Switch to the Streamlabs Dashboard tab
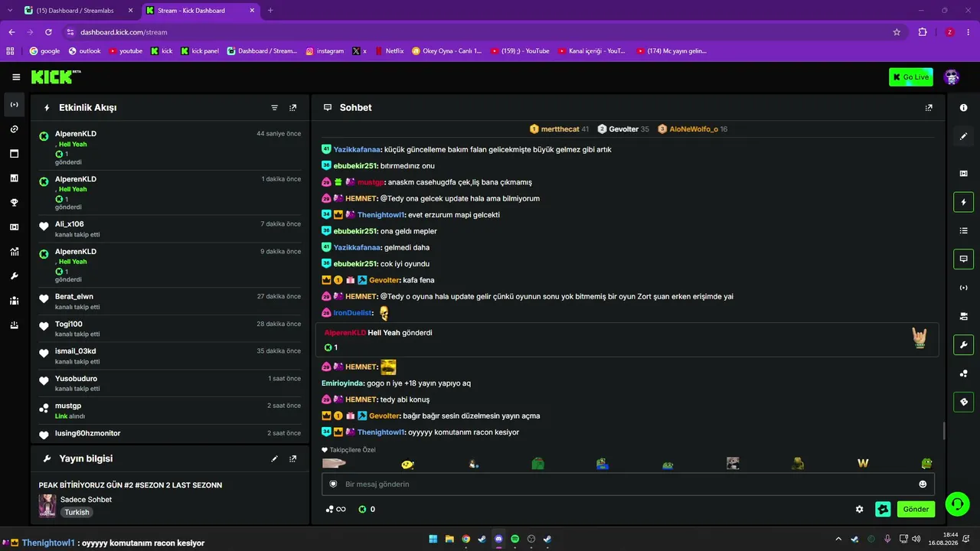Image resolution: width=980 pixels, height=551 pixels. [79, 11]
